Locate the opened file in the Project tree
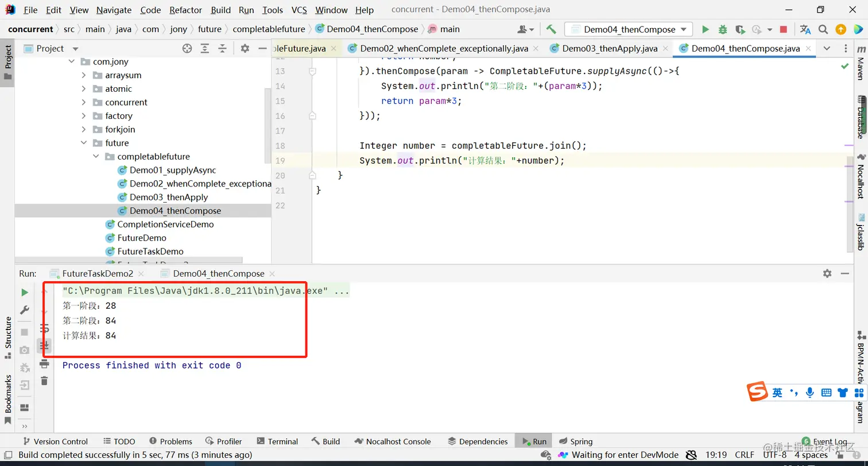Image resolution: width=868 pixels, height=466 pixels. point(187,49)
